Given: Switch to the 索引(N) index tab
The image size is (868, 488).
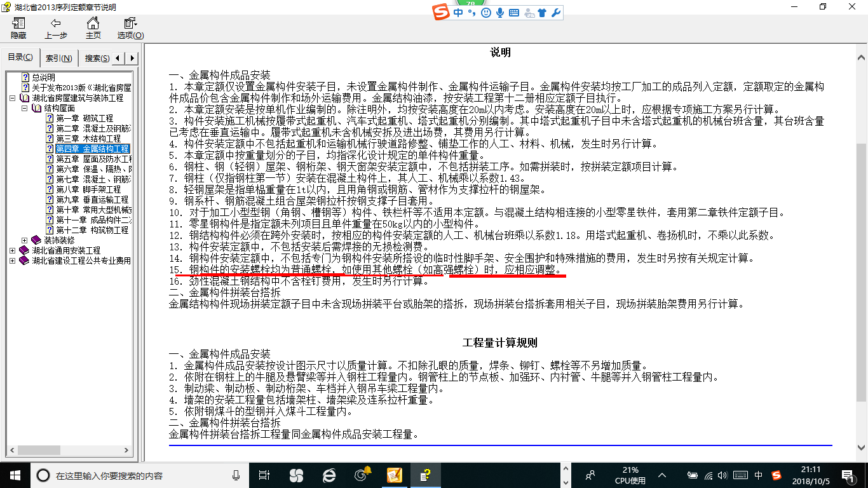Looking at the screenshot, I should (58, 58).
